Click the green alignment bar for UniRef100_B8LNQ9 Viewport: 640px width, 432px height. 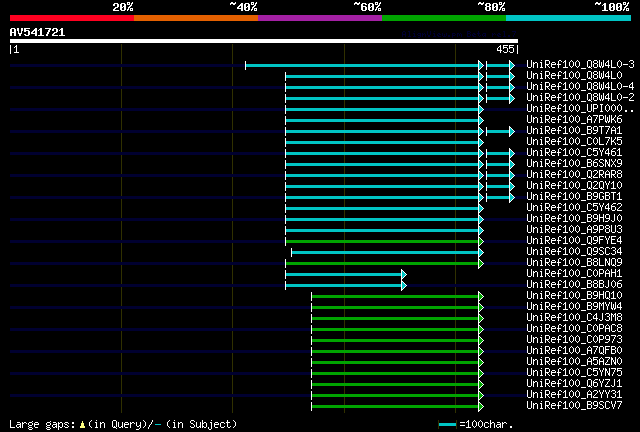[x=382, y=264]
